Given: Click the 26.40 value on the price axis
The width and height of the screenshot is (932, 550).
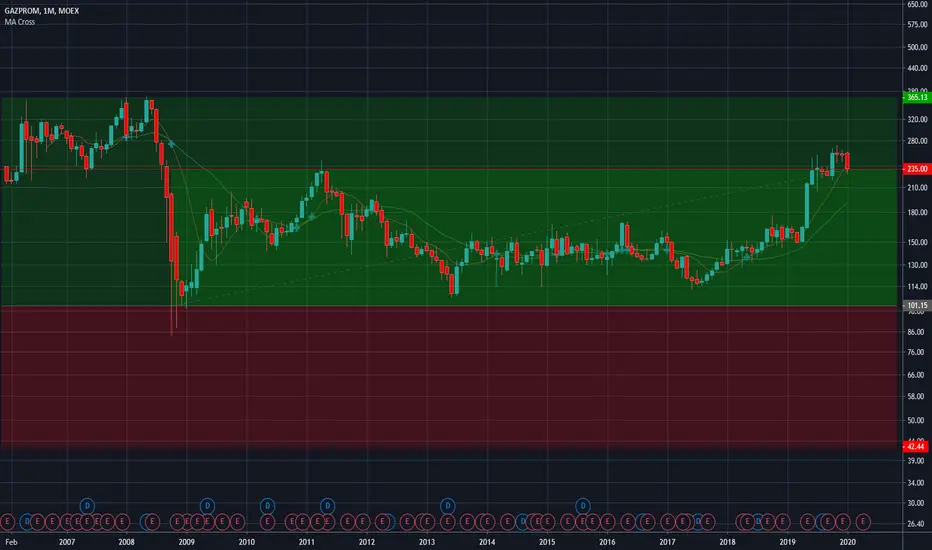Looking at the screenshot, I should click(x=916, y=524).
